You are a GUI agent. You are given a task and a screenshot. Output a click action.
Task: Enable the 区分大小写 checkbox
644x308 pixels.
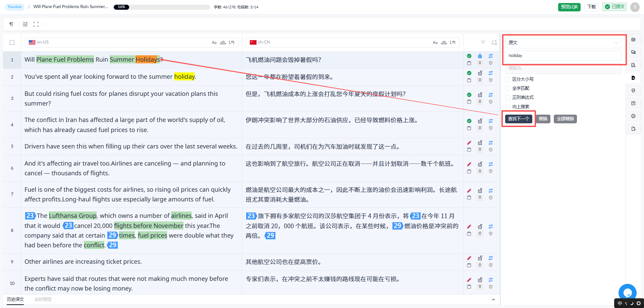pos(507,79)
